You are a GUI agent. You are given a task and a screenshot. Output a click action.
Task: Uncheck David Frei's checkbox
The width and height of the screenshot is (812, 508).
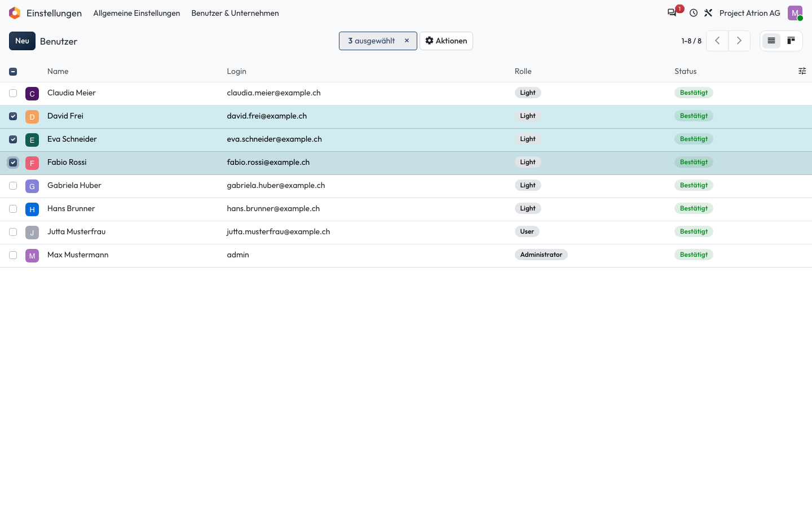pyautogui.click(x=13, y=116)
